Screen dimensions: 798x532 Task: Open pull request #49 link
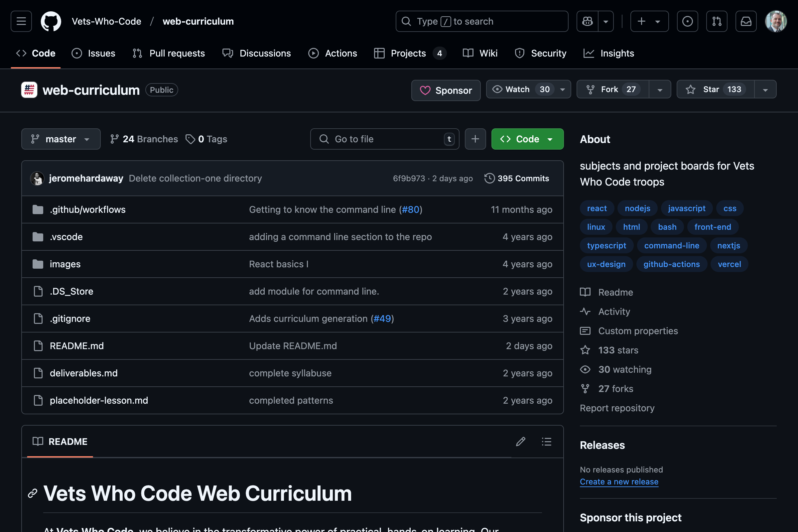(382, 319)
